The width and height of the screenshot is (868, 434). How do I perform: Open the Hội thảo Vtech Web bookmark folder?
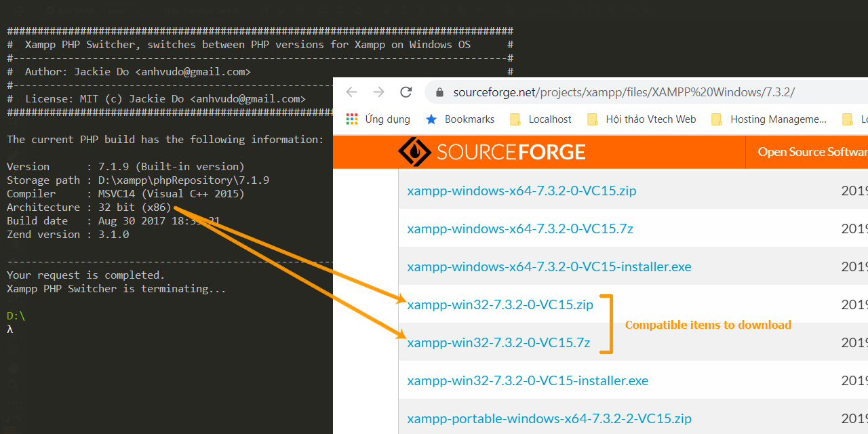[x=642, y=119]
